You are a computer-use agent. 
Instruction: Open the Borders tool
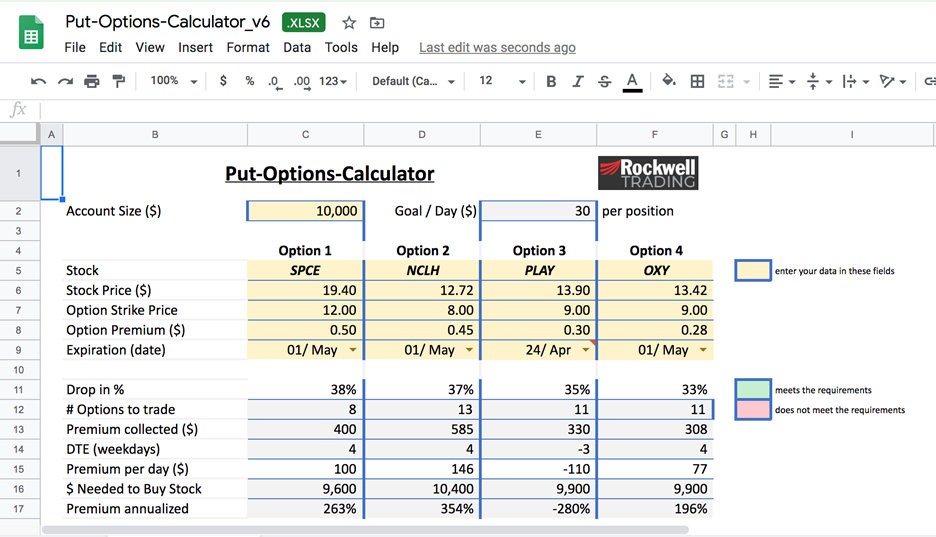(698, 81)
